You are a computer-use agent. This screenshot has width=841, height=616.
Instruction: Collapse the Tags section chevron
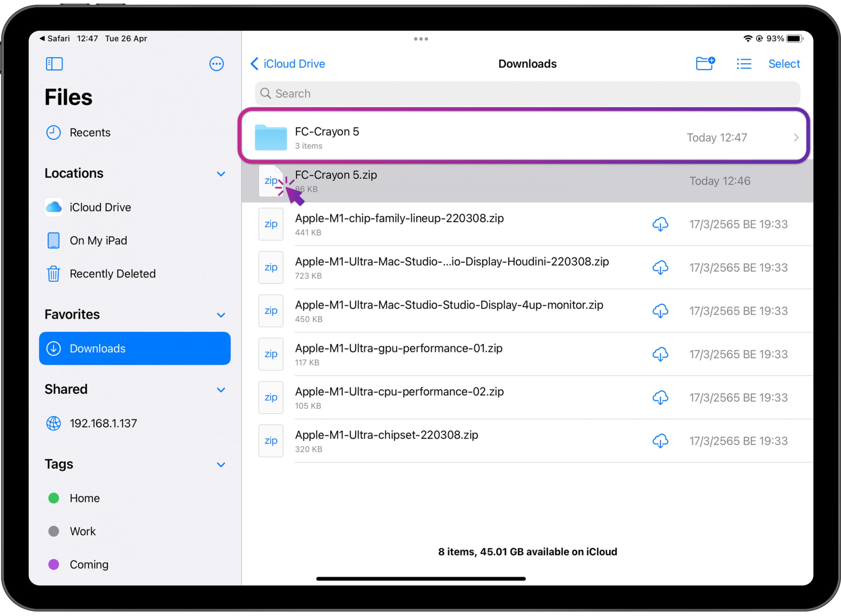click(x=221, y=465)
